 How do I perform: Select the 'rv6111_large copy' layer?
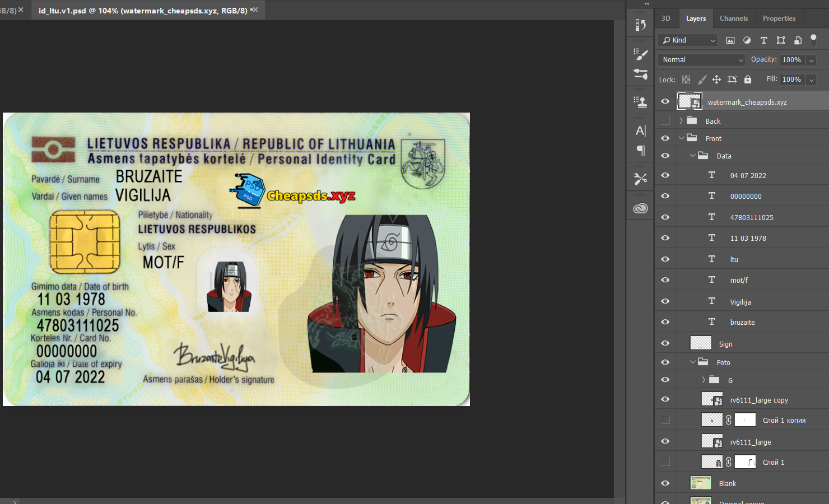click(758, 400)
